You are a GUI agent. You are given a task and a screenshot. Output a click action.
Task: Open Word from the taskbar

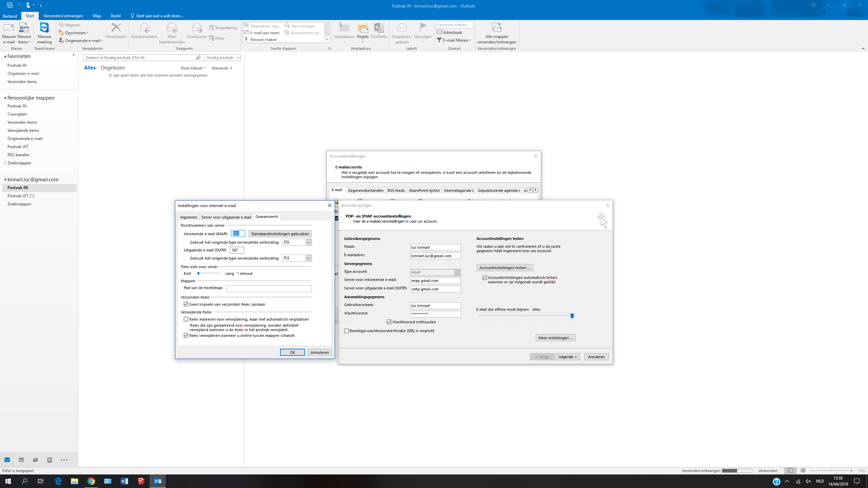click(124, 481)
